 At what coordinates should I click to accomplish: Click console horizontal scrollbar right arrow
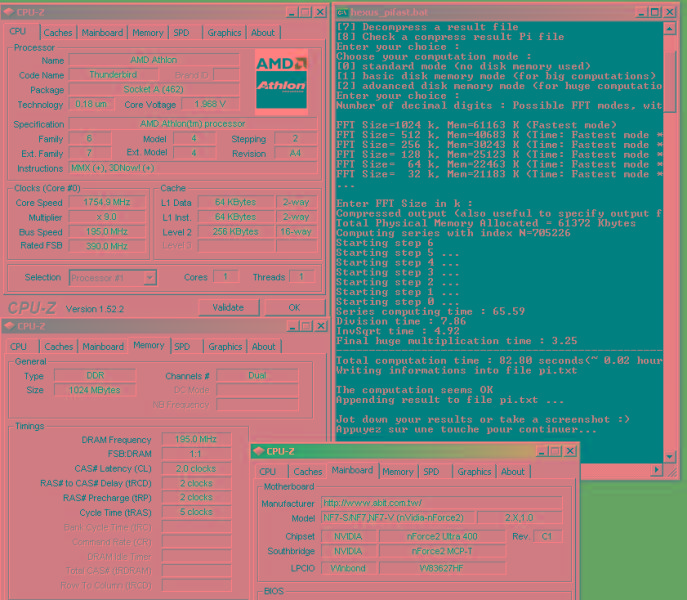pyautogui.click(x=656, y=470)
